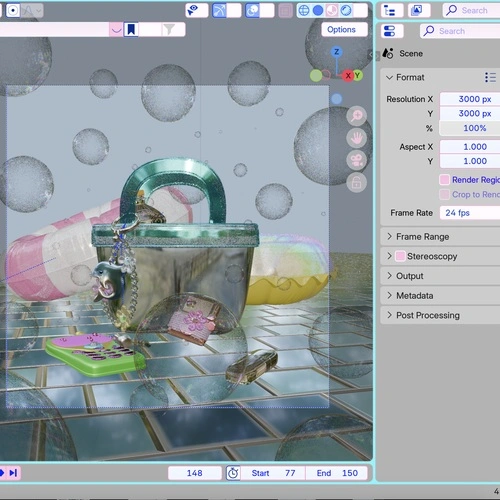This screenshot has height=500, width=500.
Task: Toggle proportional editing in viewport header
Action: click(x=13, y=11)
